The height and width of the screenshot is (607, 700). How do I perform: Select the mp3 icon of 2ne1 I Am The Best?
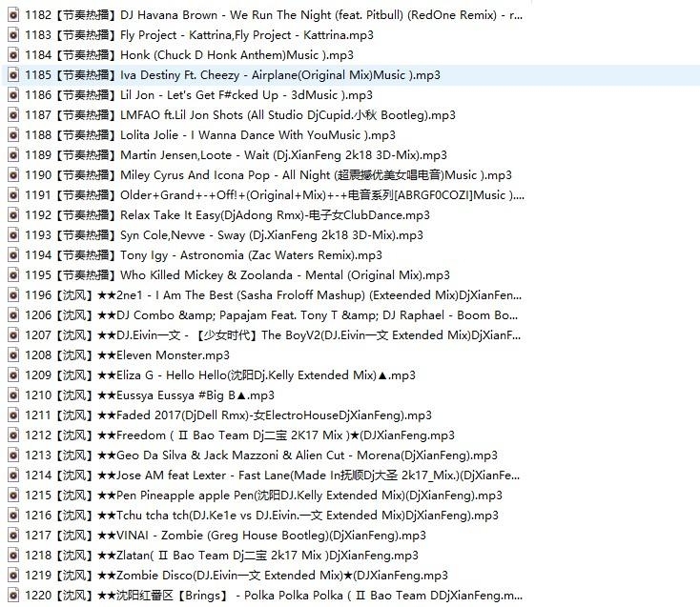click(x=13, y=295)
